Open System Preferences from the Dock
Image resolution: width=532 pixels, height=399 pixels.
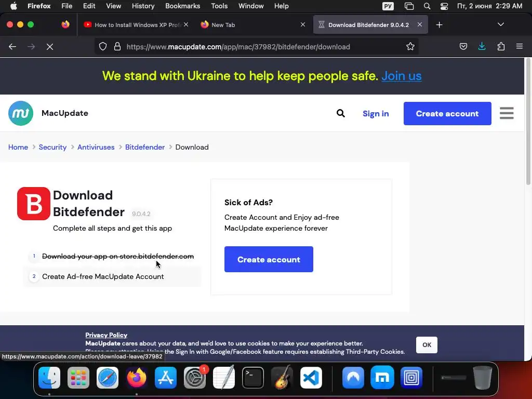(x=195, y=377)
